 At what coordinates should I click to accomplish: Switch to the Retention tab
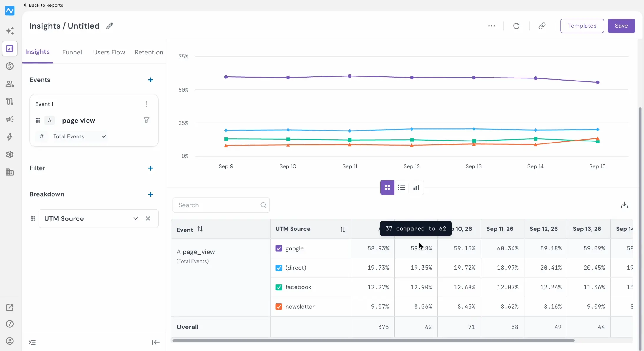point(149,52)
